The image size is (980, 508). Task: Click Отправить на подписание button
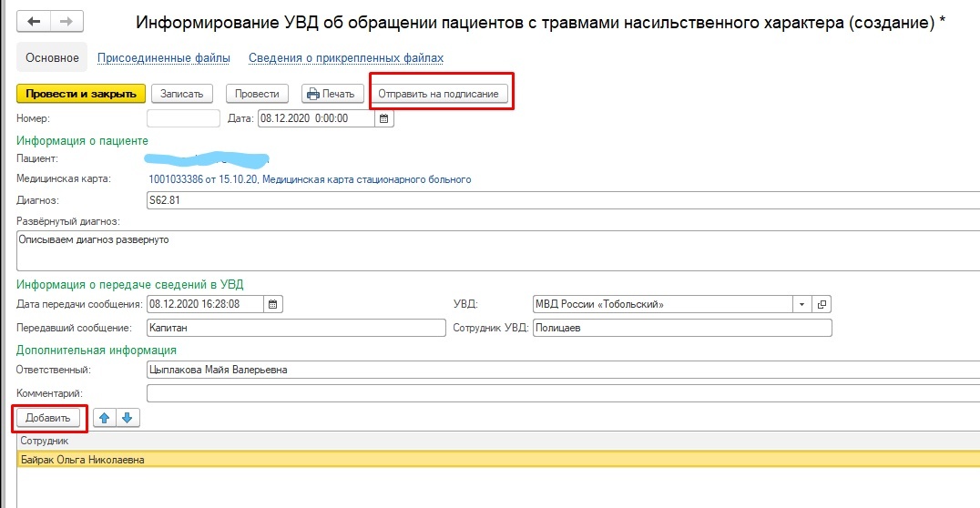pyautogui.click(x=438, y=94)
